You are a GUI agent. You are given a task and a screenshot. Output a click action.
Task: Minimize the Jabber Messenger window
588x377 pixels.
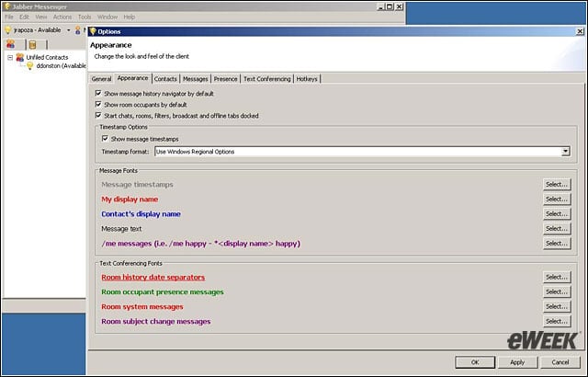[x=381, y=6]
